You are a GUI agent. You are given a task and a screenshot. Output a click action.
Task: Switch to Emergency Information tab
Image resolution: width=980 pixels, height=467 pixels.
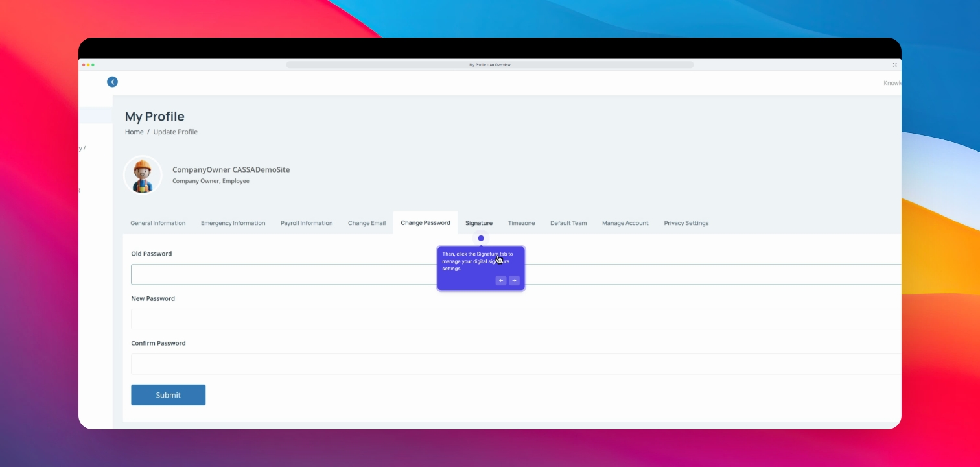(x=233, y=223)
